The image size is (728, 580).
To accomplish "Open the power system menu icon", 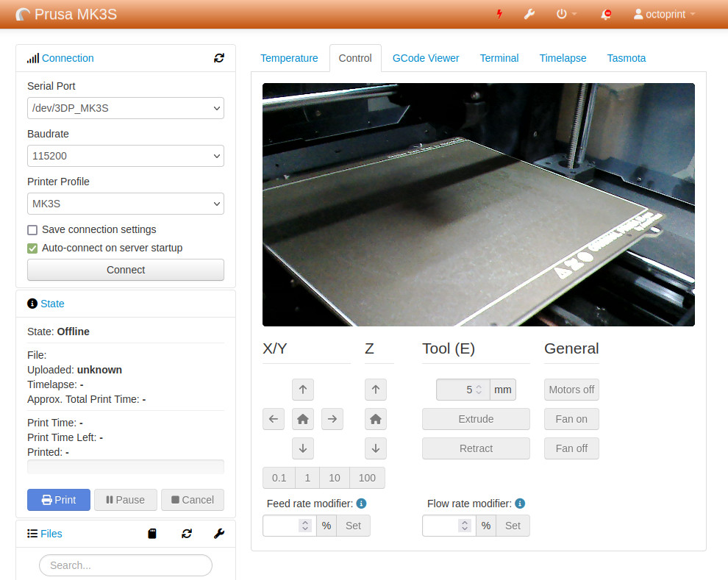I will (566, 15).
